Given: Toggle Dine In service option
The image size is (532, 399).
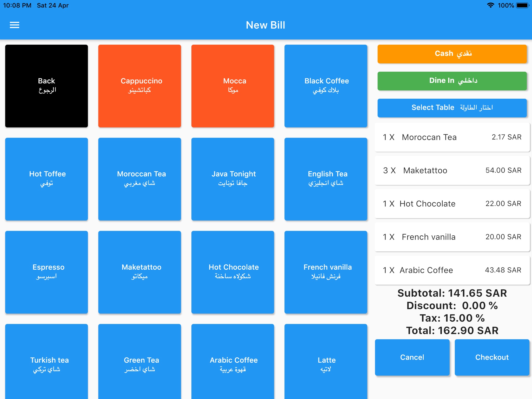Looking at the screenshot, I should [453, 81].
